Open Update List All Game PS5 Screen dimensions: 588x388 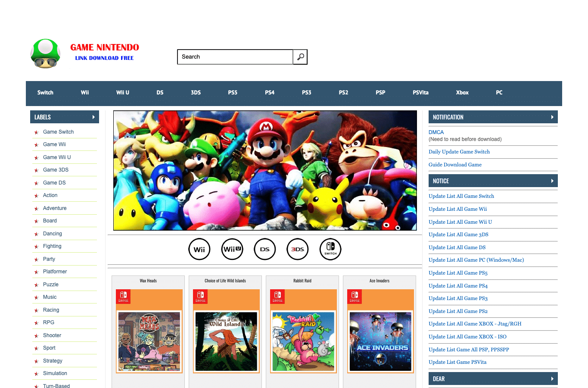458,273
